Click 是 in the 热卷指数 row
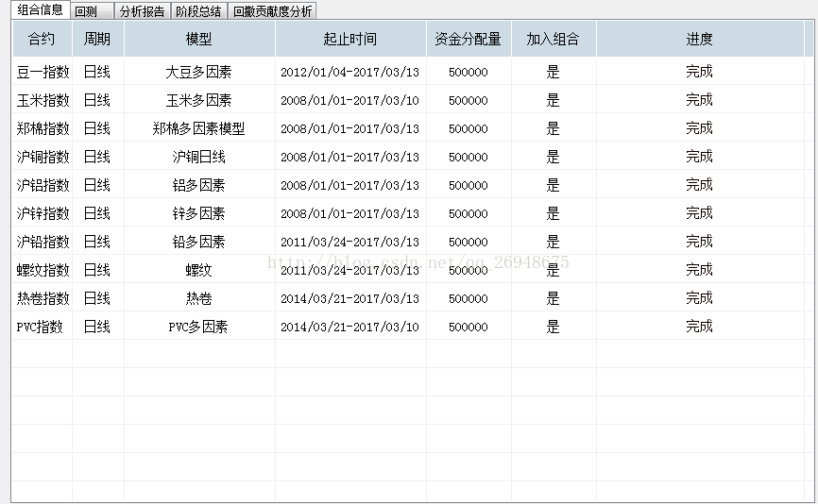This screenshot has height=504, width=818. point(553,298)
